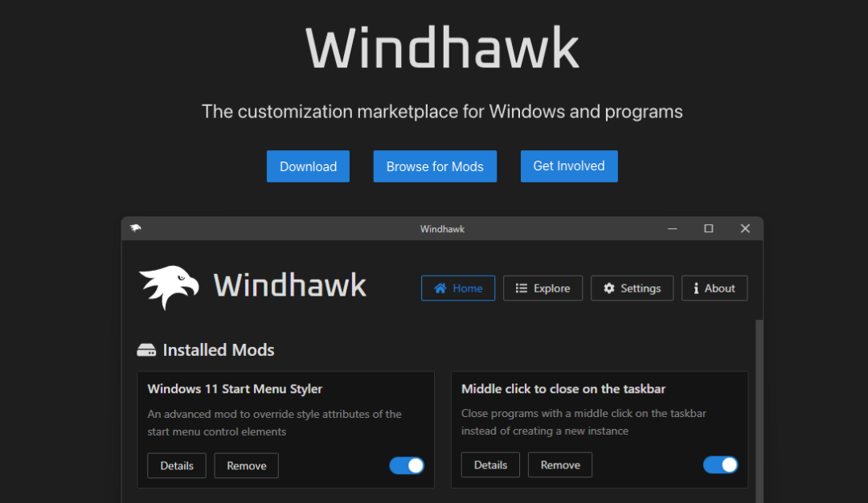Click the gear icon on the Settings button
Image resolution: width=868 pixels, height=503 pixels.
[608, 288]
